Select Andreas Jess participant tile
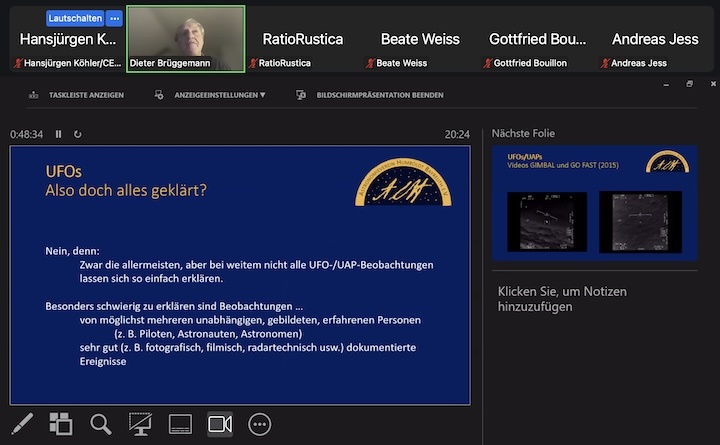 tap(655, 39)
